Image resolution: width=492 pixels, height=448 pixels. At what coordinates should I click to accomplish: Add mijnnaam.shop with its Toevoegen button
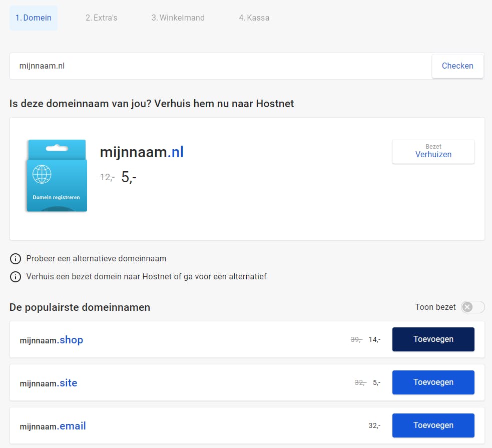[x=433, y=339]
